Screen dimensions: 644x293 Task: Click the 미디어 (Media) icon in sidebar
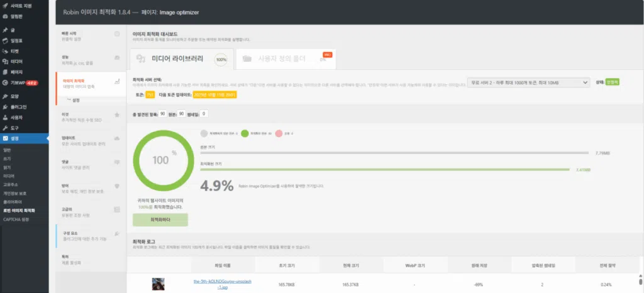click(6, 62)
